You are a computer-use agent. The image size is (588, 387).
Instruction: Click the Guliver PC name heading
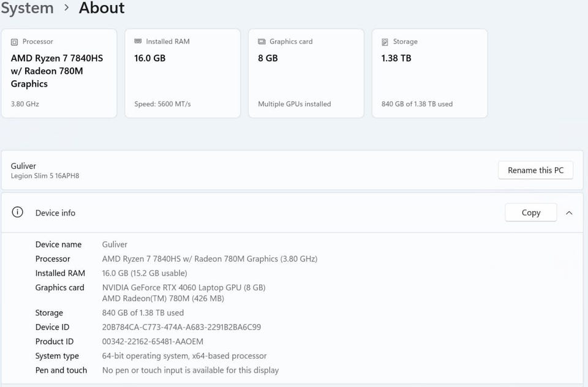23,166
